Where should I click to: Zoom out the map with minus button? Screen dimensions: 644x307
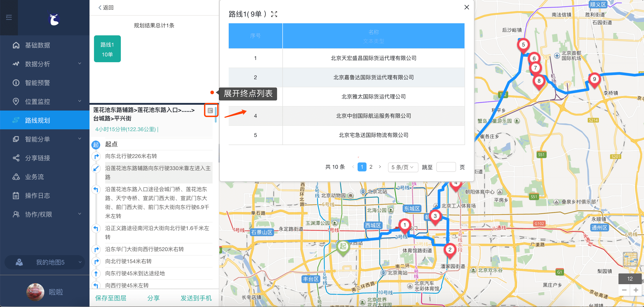click(x=624, y=290)
